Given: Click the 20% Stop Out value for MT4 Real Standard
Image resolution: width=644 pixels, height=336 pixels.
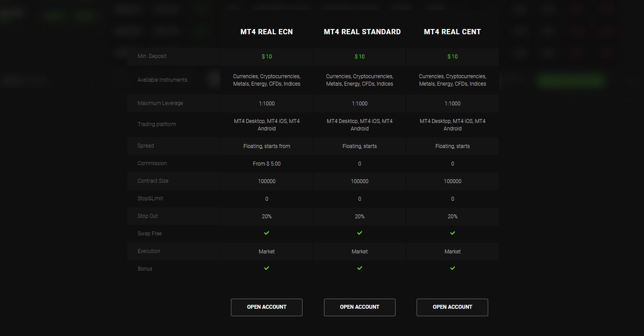Looking at the screenshot, I should (x=360, y=217).
